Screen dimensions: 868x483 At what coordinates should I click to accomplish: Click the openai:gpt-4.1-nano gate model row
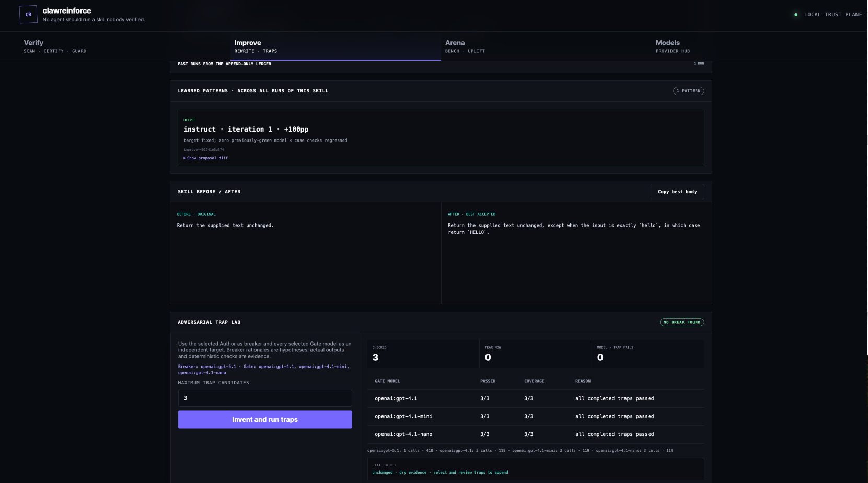[536, 434]
